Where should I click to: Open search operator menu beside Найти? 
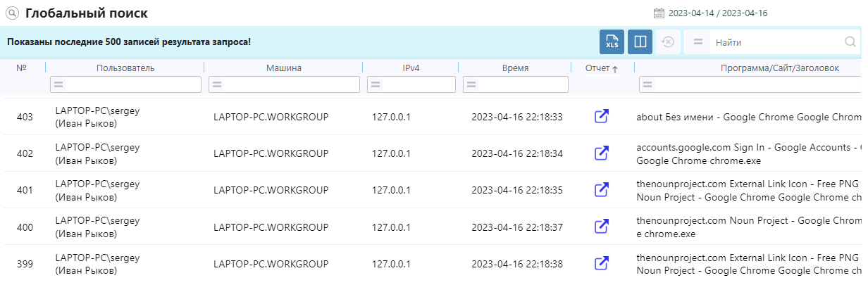coord(698,42)
